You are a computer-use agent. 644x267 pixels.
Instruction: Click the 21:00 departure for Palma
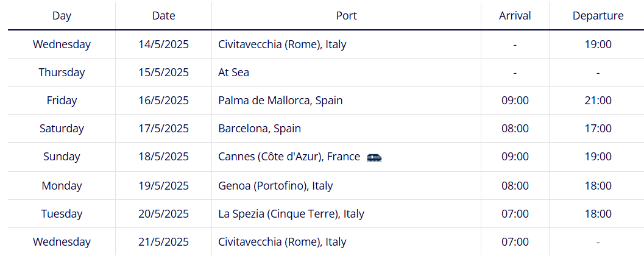[598, 100]
